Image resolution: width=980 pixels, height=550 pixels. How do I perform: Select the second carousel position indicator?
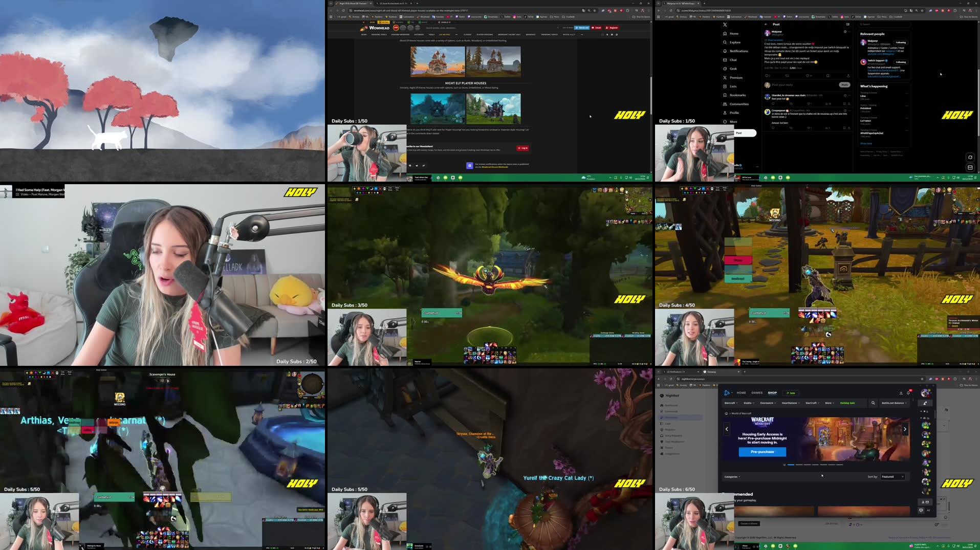click(x=800, y=465)
